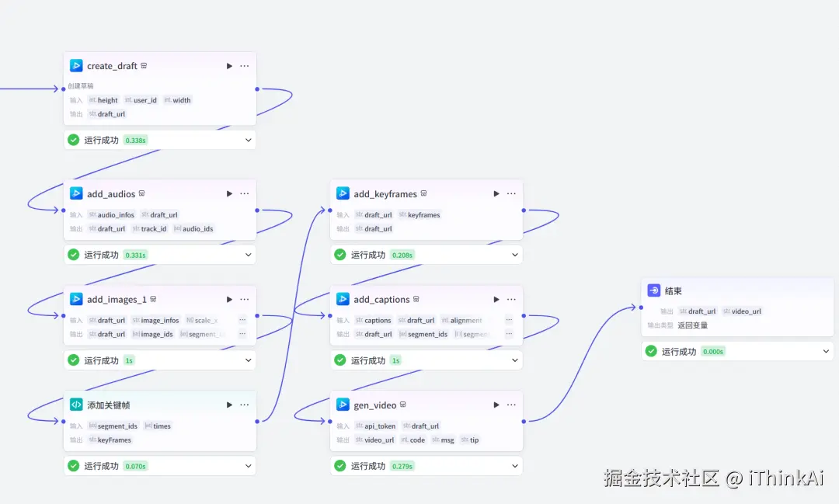839x504 pixels.
Task: Expand the 运行成功 details of gen_video
Action: pyautogui.click(x=514, y=466)
